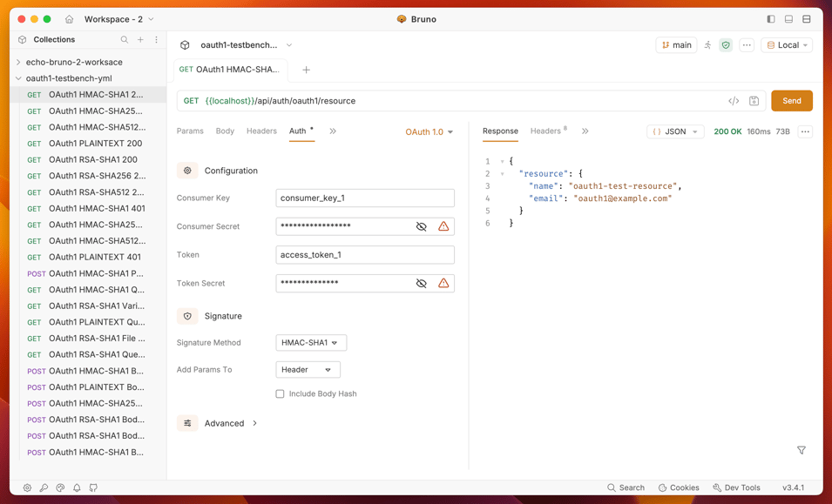Open Search in the status bar
832x504 pixels.
click(626, 487)
